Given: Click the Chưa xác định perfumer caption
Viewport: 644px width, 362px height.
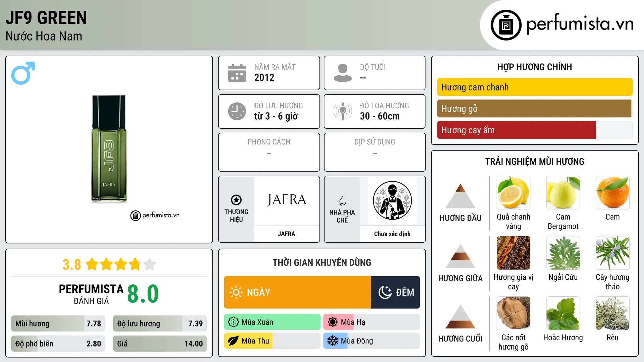Looking at the screenshot, I should 392,234.
